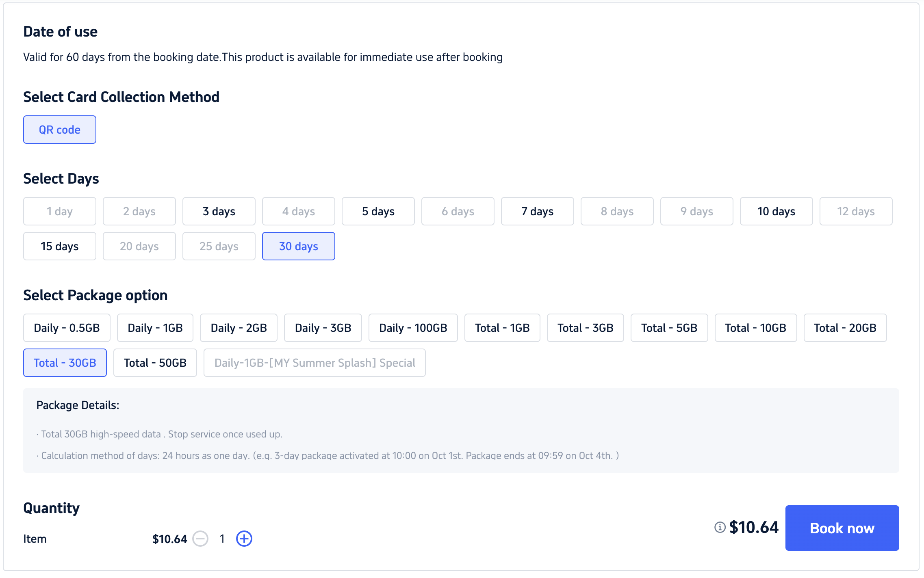Choose Total - 50GB package
The image size is (924, 578).
pyautogui.click(x=155, y=363)
